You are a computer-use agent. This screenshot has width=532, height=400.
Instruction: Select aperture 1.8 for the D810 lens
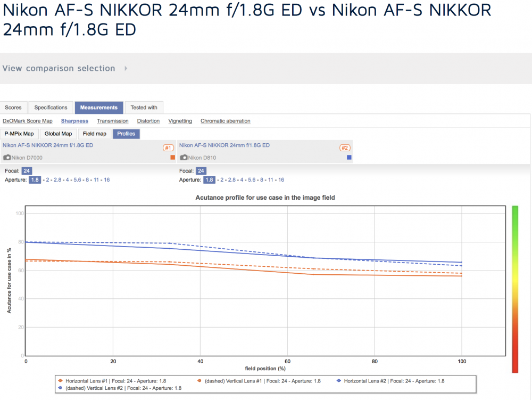[209, 179]
